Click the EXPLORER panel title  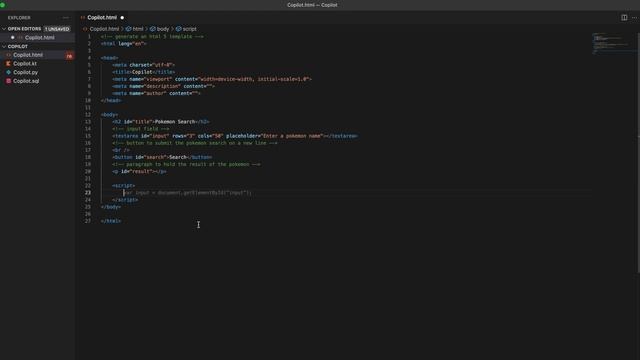19,18
